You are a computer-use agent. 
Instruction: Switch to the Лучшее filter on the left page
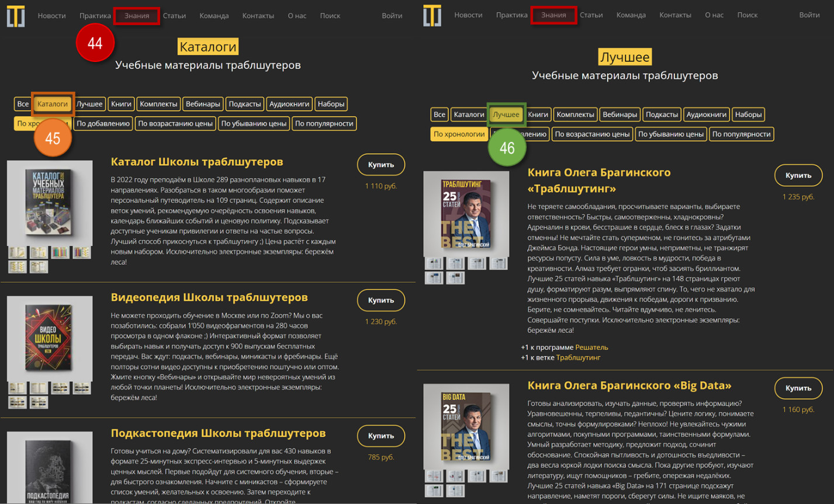pos(89,104)
